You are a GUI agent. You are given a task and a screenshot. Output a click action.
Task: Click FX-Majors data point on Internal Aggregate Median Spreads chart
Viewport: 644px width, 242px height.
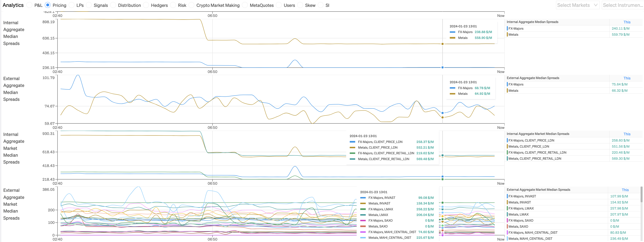click(442, 67)
